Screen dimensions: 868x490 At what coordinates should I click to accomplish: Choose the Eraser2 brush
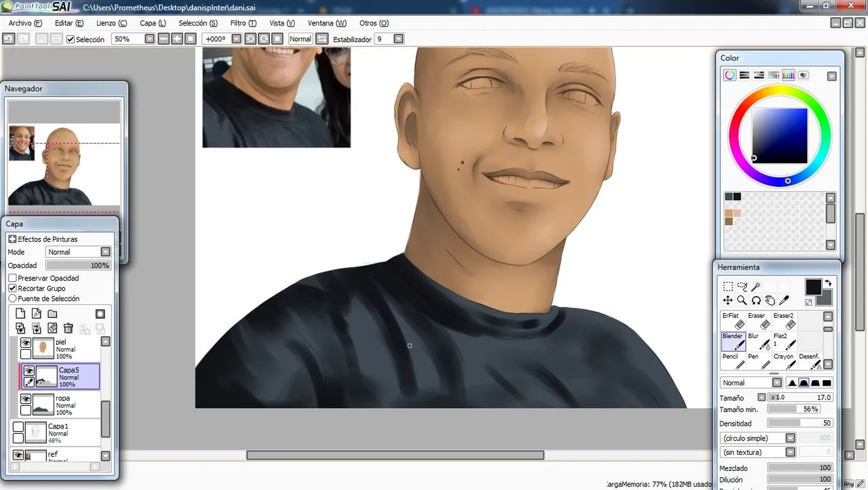(x=785, y=321)
